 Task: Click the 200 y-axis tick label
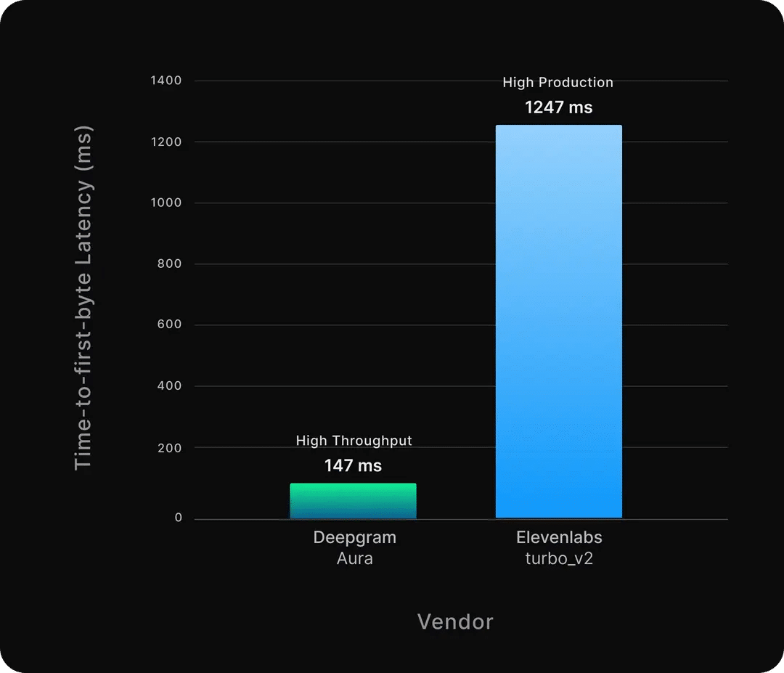(x=169, y=448)
